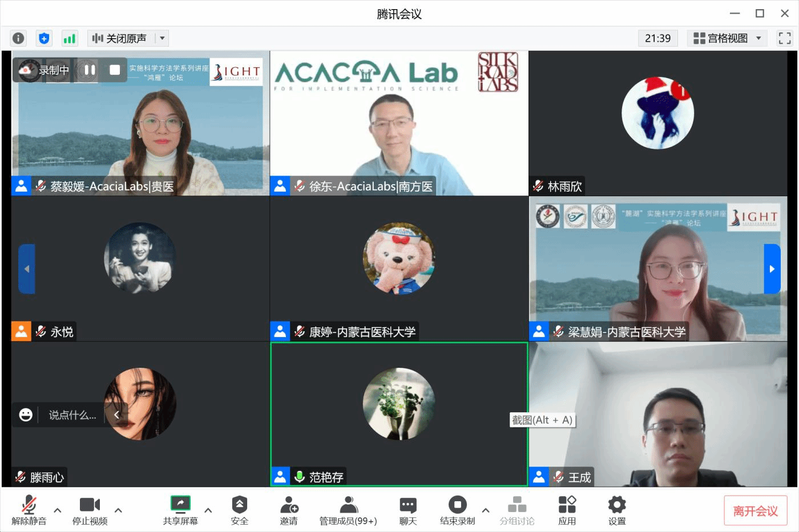Viewport: 799px width, 532px height.
Task: Expand the 关闭原声 dropdown arrow
Action: tap(163, 38)
